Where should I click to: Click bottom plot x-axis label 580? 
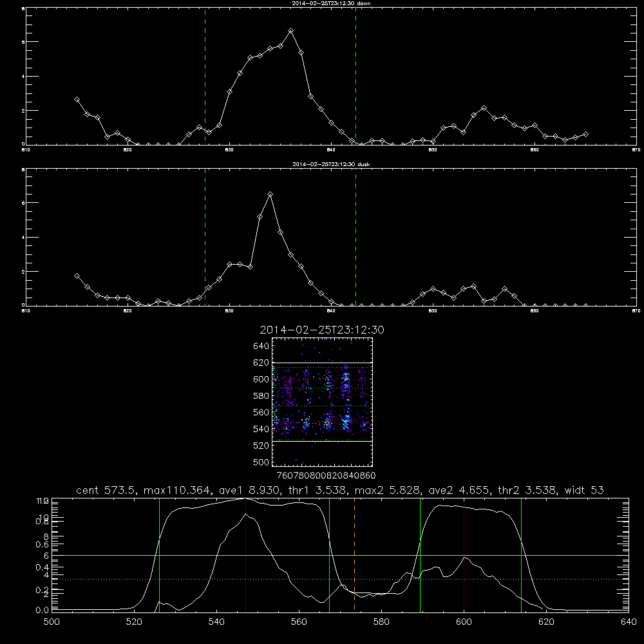381,622
